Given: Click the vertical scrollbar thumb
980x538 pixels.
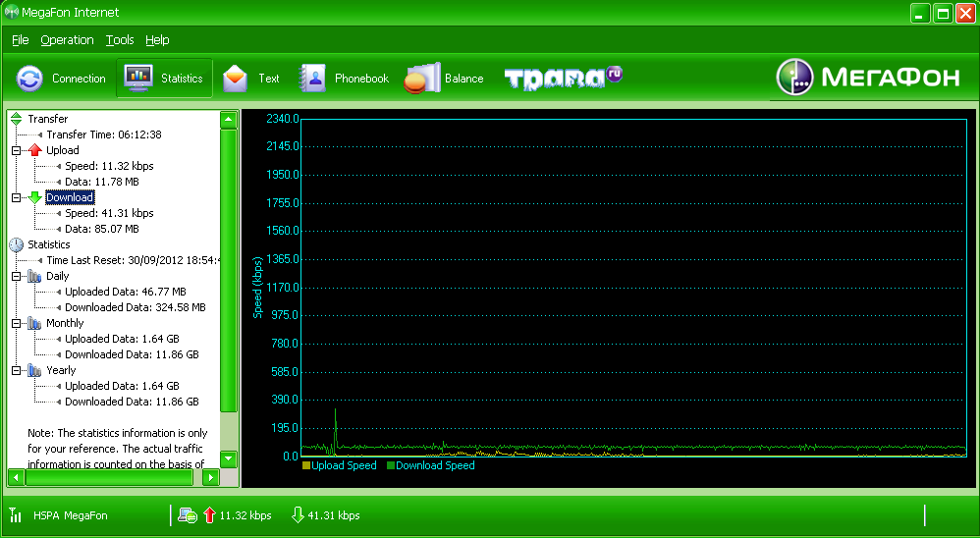Looking at the screenshot, I should 229,271.
